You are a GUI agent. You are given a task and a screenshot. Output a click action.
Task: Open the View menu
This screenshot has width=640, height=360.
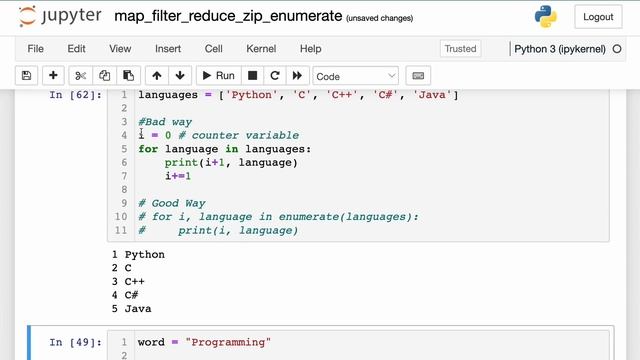pyautogui.click(x=120, y=49)
